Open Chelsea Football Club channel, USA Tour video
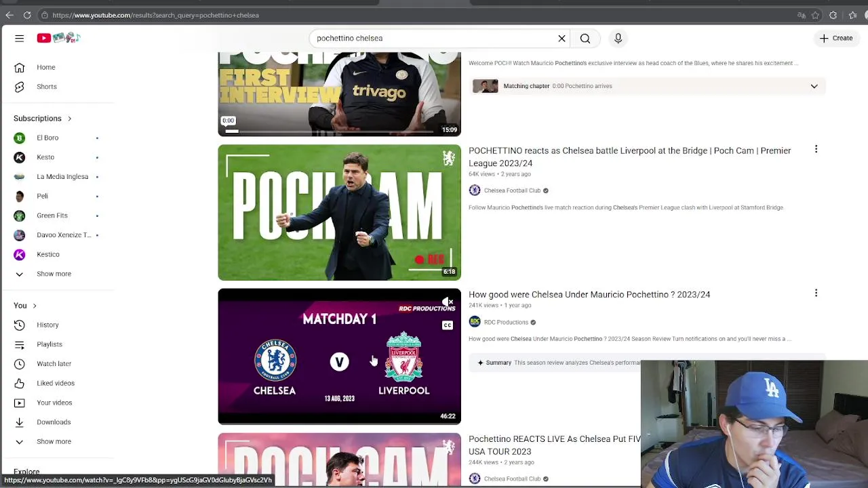The height and width of the screenshot is (488, 868). [x=512, y=479]
